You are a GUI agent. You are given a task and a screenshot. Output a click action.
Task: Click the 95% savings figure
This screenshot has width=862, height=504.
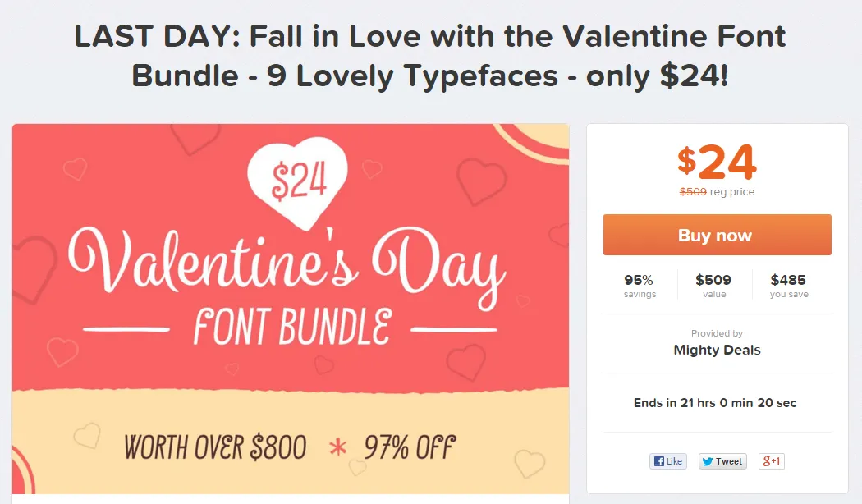639,280
